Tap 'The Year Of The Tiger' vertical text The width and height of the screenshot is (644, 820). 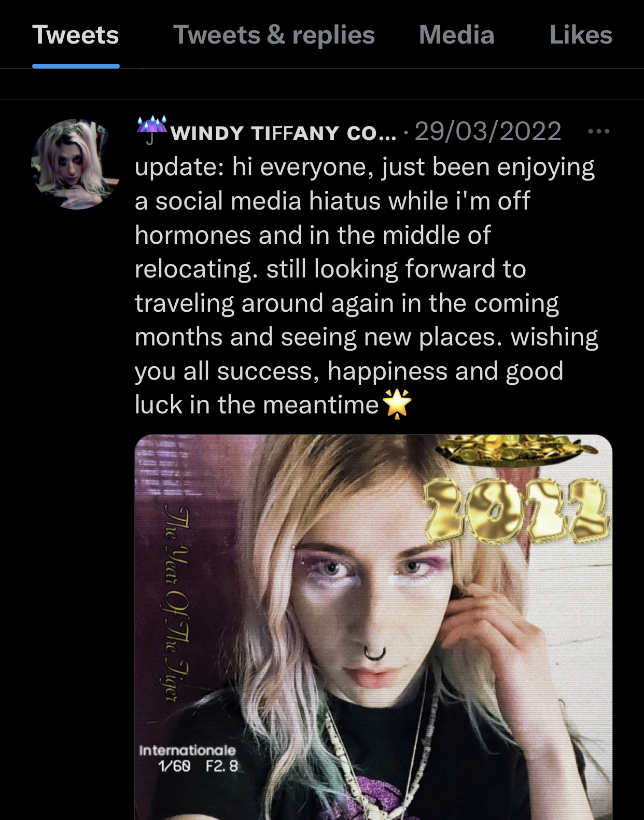click(176, 603)
